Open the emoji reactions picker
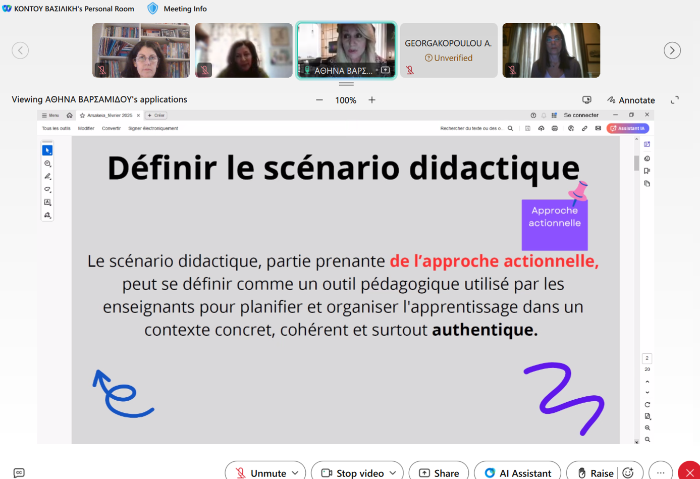This screenshot has width=700, height=479. click(x=628, y=473)
